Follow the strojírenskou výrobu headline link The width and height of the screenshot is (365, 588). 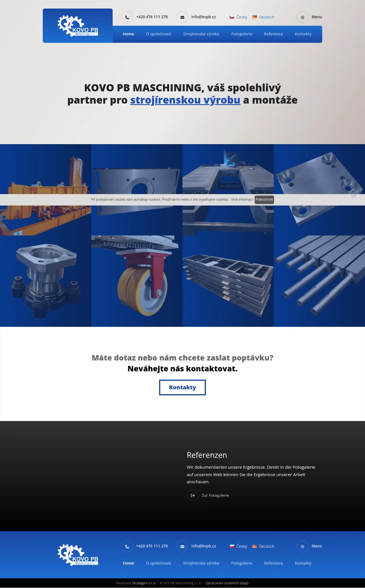(x=185, y=100)
